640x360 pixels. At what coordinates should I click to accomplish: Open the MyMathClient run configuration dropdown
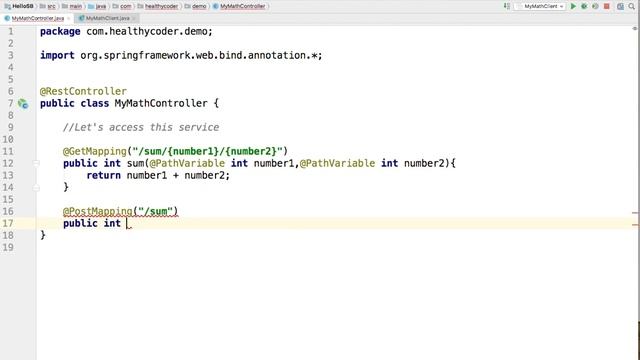[540, 6]
